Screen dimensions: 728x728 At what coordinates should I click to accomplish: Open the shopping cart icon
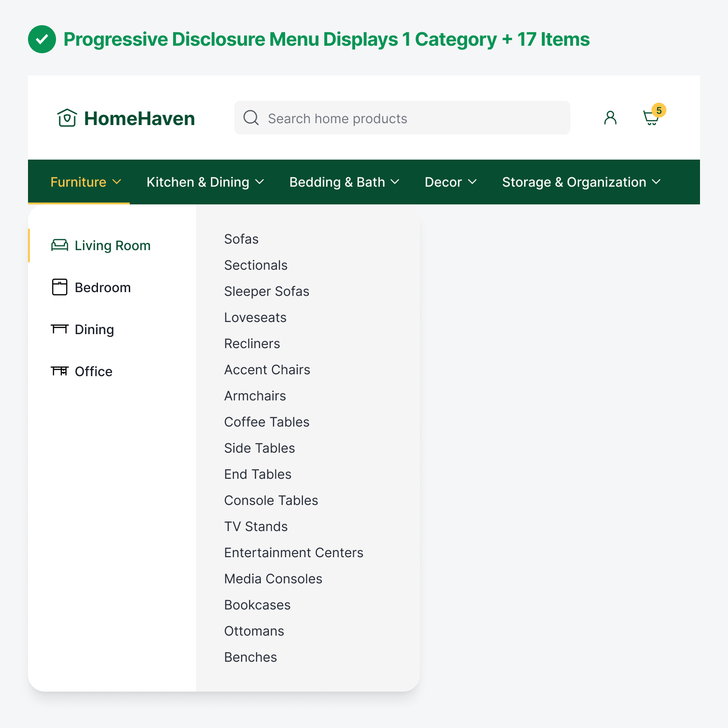(x=651, y=118)
